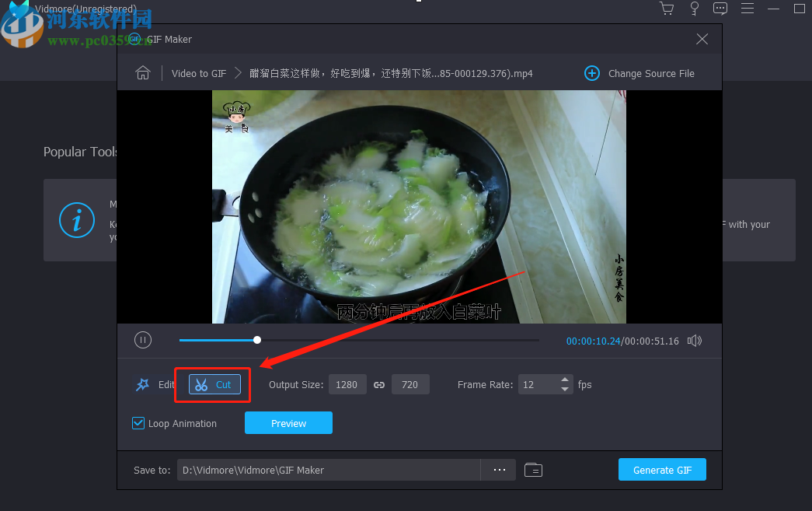This screenshot has height=511, width=812.
Task: Click the output width field 1280
Action: [347, 384]
